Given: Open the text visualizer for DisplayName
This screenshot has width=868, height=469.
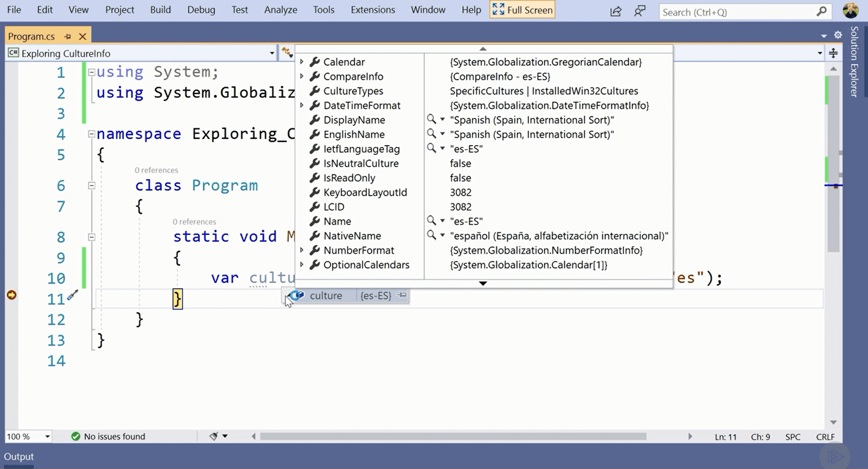Looking at the screenshot, I should (431, 119).
